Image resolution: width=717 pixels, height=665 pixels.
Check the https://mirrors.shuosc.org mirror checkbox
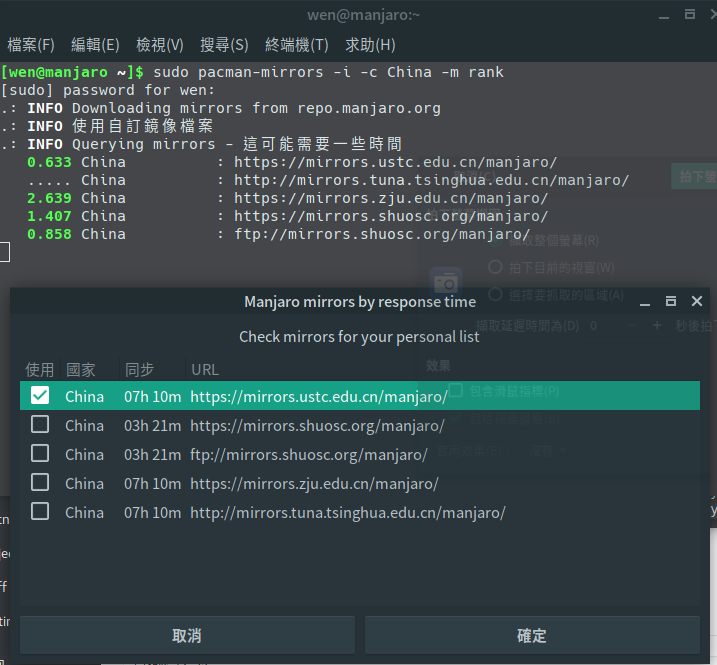(40, 424)
